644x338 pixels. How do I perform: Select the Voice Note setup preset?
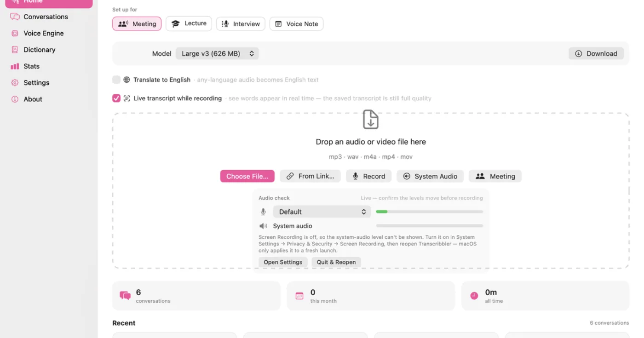[297, 24]
